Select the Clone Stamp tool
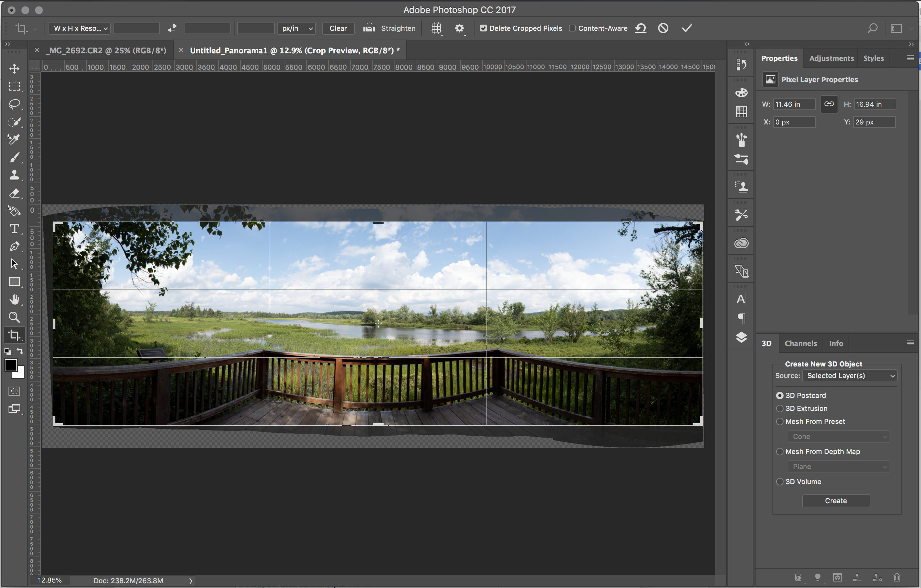 (x=15, y=176)
